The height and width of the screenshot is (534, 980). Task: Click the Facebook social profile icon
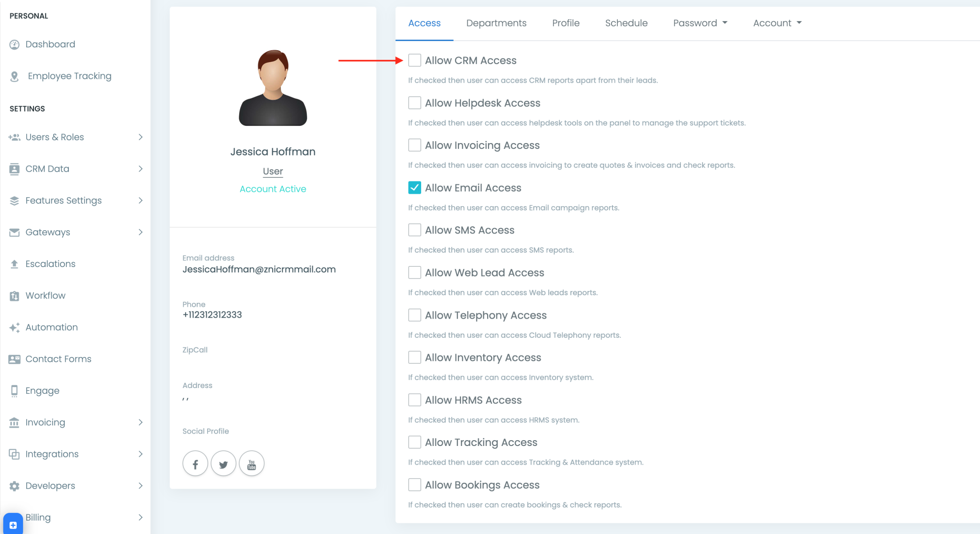(x=195, y=463)
